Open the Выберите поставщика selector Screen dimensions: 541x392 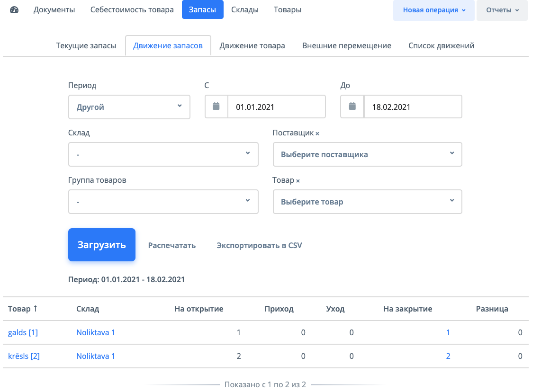[367, 154]
